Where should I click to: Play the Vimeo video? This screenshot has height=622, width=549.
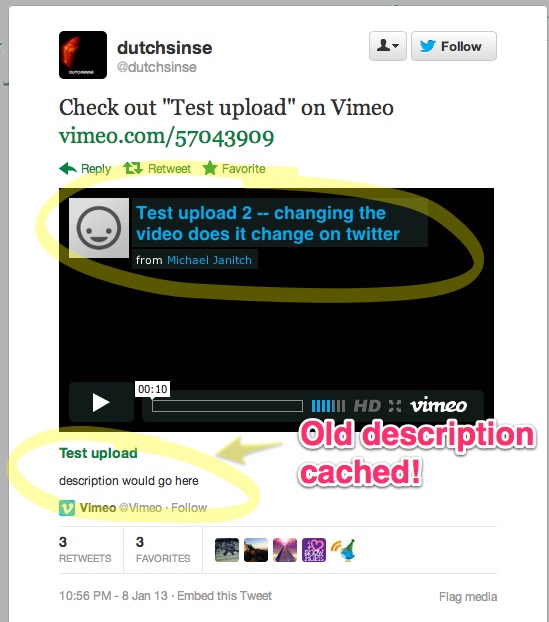coord(101,402)
